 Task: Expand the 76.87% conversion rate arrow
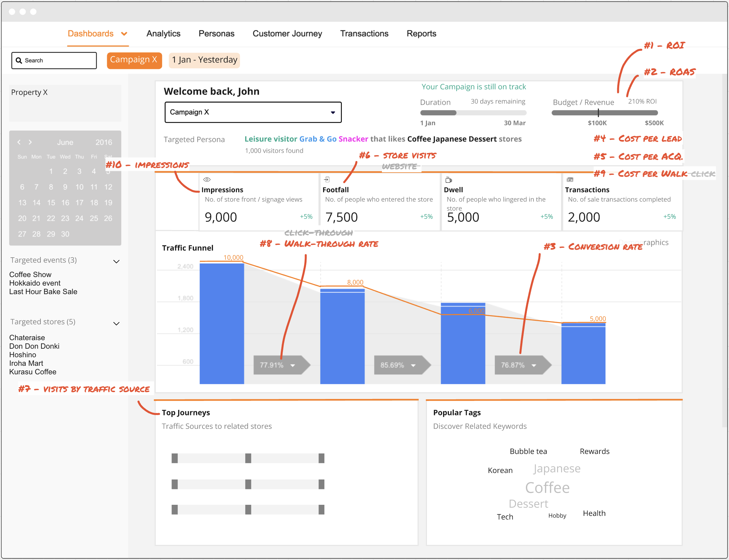coord(534,366)
